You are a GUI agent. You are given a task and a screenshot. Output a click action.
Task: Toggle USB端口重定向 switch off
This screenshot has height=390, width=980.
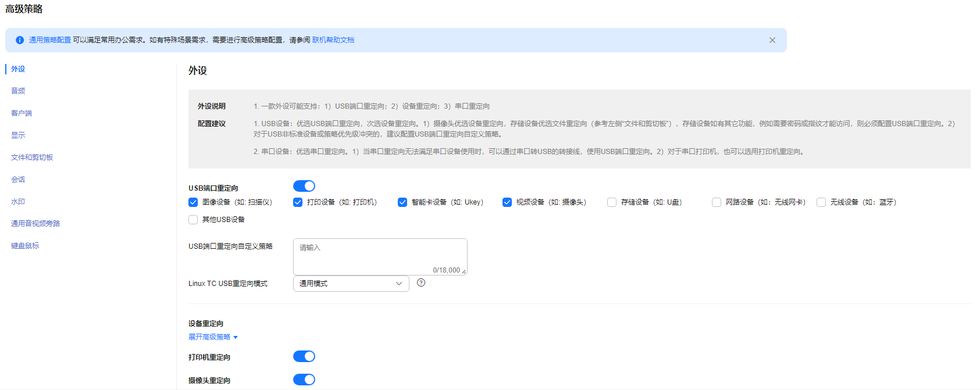pyautogui.click(x=304, y=186)
